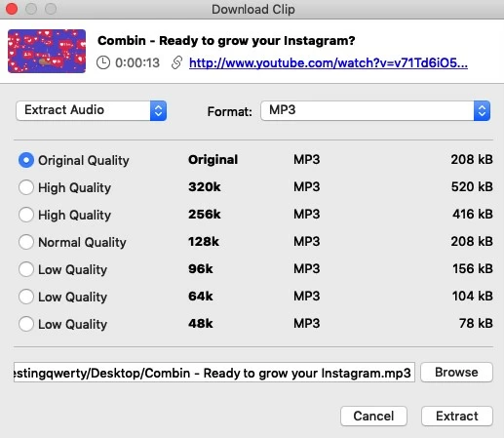Click the output file path field
The height and width of the screenshot is (438, 504).
click(214, 373)
